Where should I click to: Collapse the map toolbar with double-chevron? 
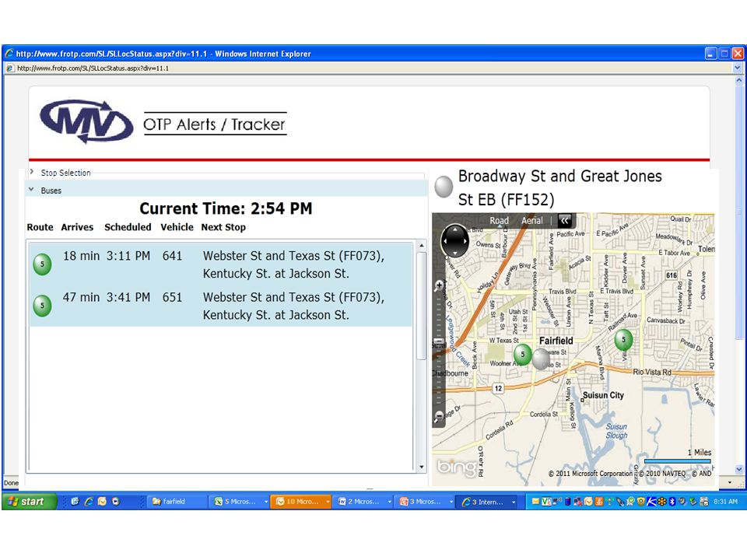tap(565, 221)
